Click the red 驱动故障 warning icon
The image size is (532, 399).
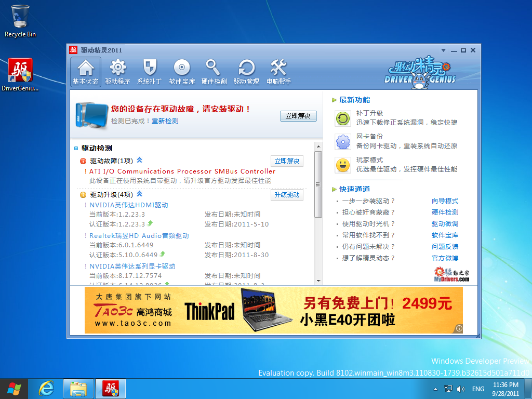[83, 161]
